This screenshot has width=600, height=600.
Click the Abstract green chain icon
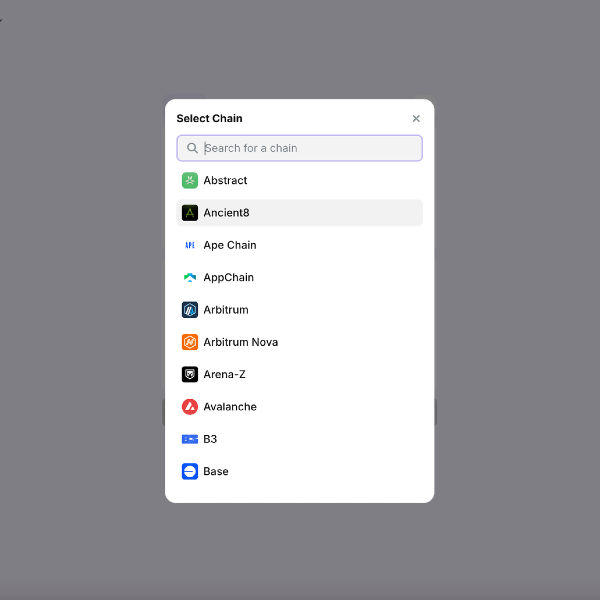point(190,181)
